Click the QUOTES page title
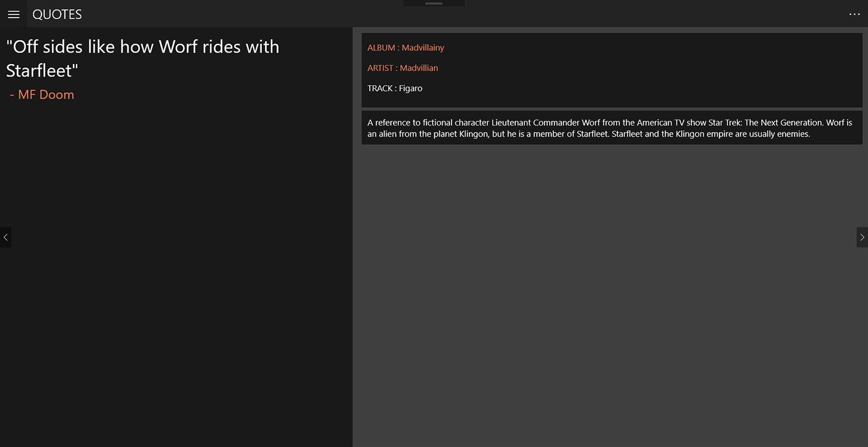 click(x=57, y=15)
